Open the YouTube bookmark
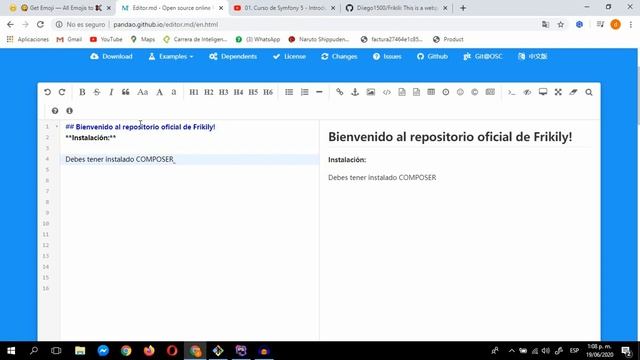The height and width of the screenshot is (360, 640). tap(106, 39)
